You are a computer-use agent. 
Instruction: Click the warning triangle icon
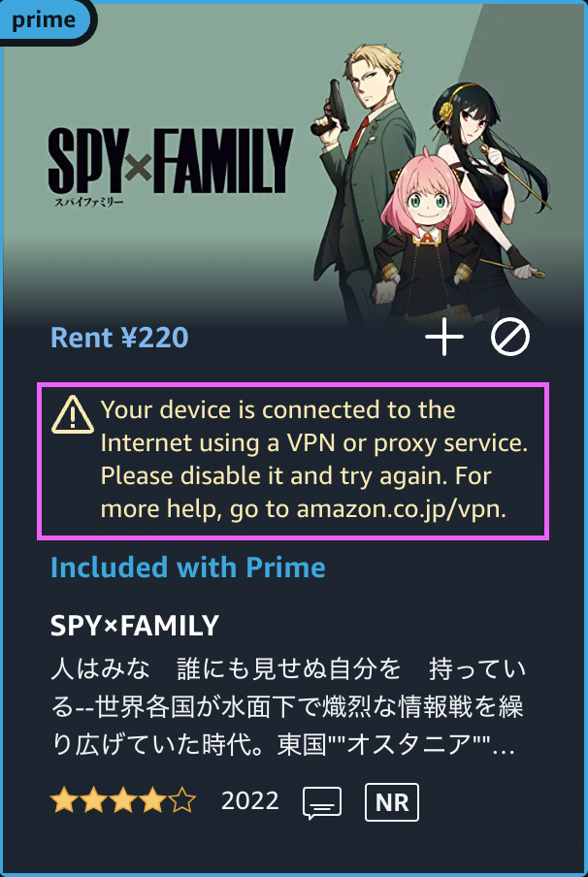click(x=73, y=415)
